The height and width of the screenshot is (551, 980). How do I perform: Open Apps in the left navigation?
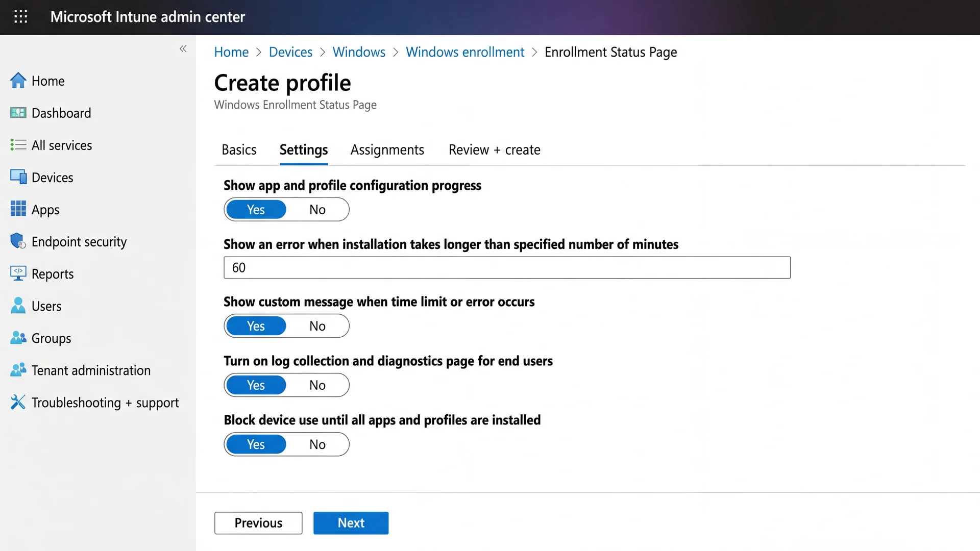pyautogui.click(x=45, y=209)
